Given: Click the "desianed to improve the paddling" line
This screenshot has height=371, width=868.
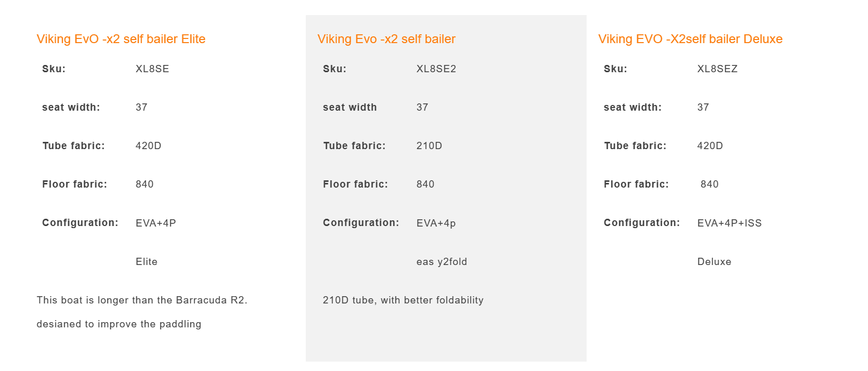Looking at the screenshot, I should coord(119,324).
